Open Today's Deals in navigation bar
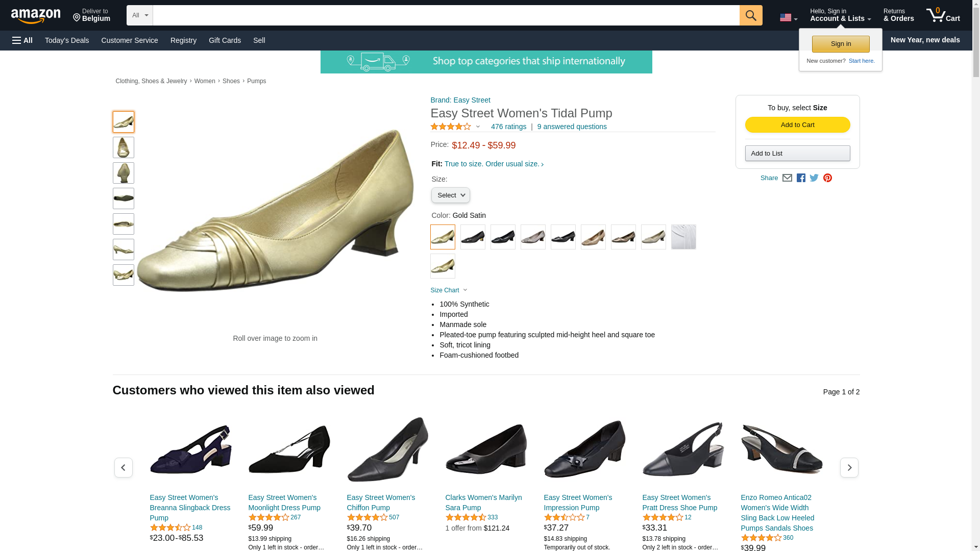Viewport: 980px width, 551px height. 67,40
